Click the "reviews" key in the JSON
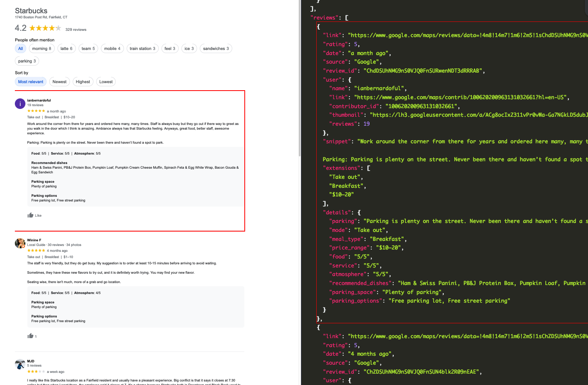Viewport: 588px width, 385px height. (x=324, y=18)
